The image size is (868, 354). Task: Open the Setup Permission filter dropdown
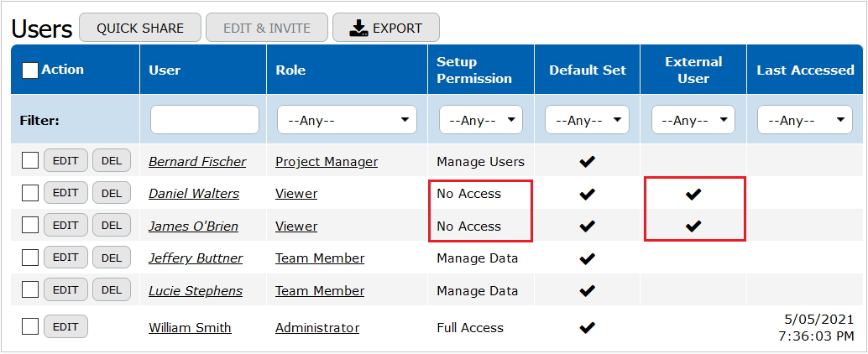480,119
